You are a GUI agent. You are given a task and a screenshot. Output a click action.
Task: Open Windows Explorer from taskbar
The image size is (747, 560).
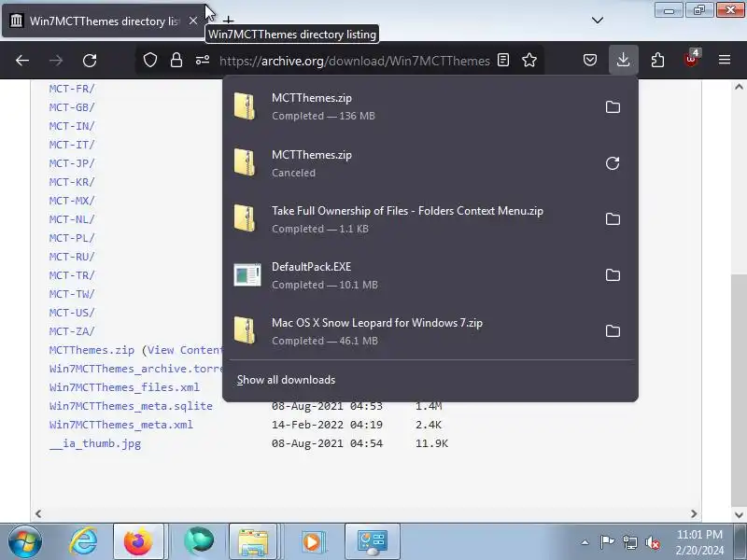pyautogui.click(x=253, y=541)
